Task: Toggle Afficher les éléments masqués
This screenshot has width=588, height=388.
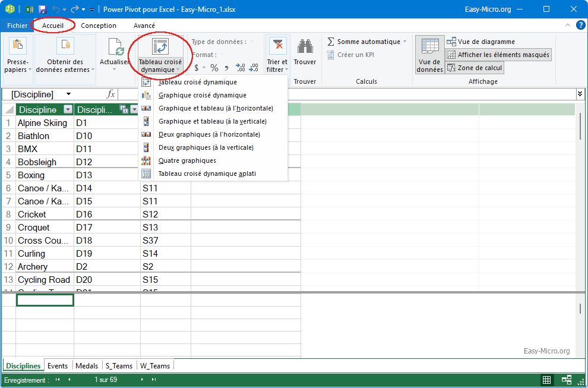Action: click(x=498, y=55)
